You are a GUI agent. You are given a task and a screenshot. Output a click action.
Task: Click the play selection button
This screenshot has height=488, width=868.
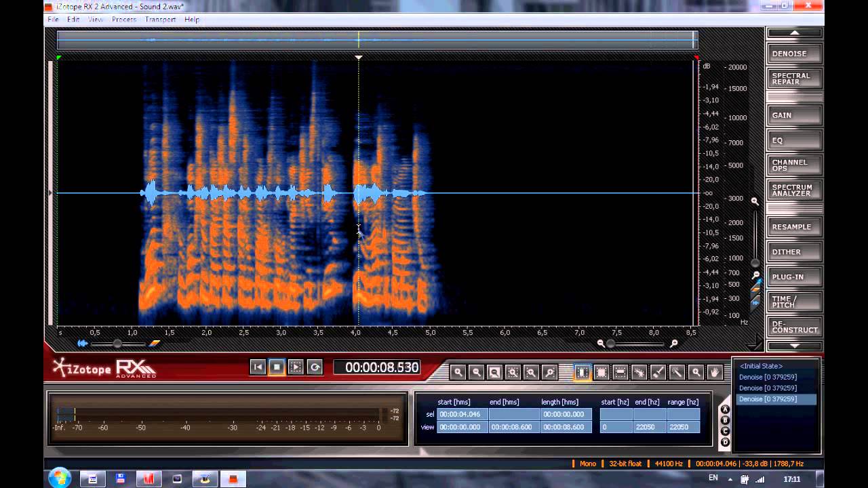click(296, 367)
